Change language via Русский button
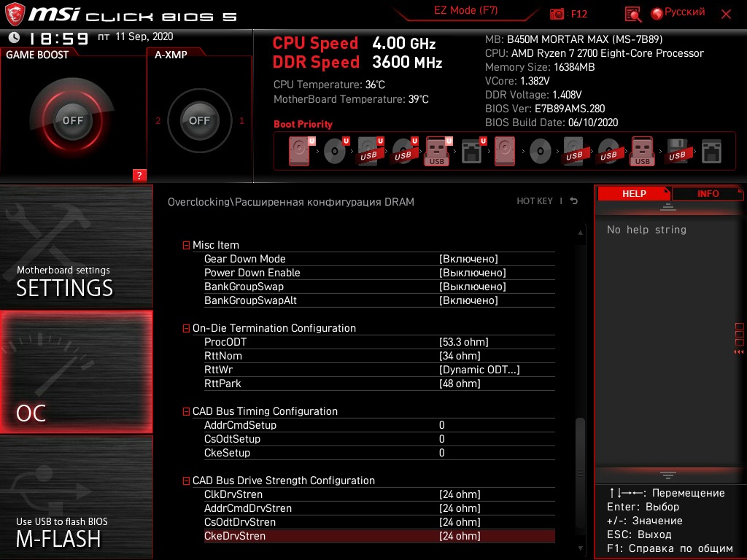Image resolution: width=747 pixels, height=560 pixels. click(684, 12)
